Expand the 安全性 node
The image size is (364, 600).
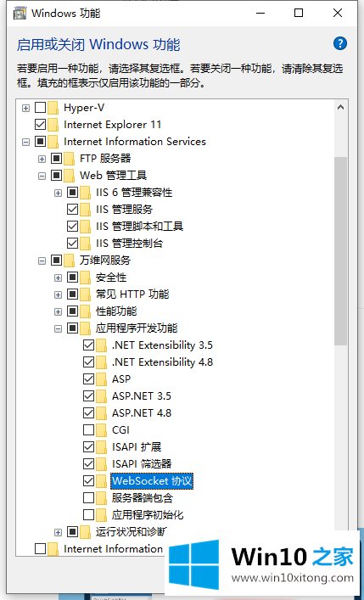click(x=58, y=278)
